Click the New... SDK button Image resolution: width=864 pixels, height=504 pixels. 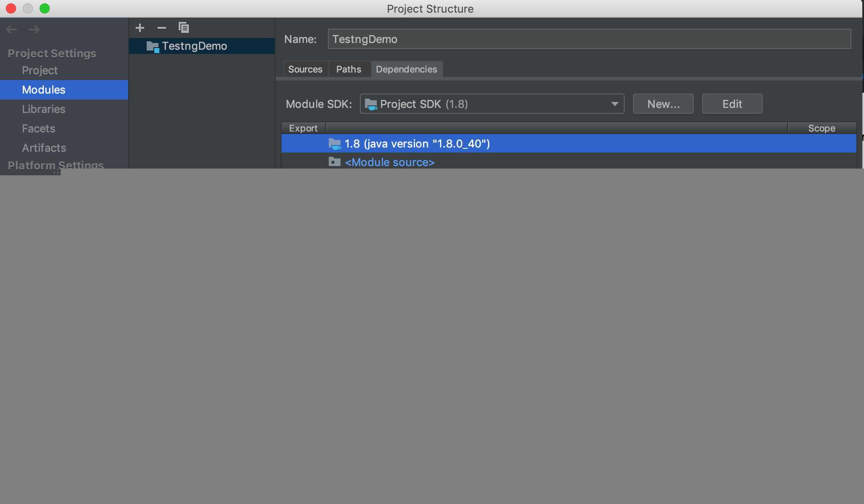pos(663,104)
